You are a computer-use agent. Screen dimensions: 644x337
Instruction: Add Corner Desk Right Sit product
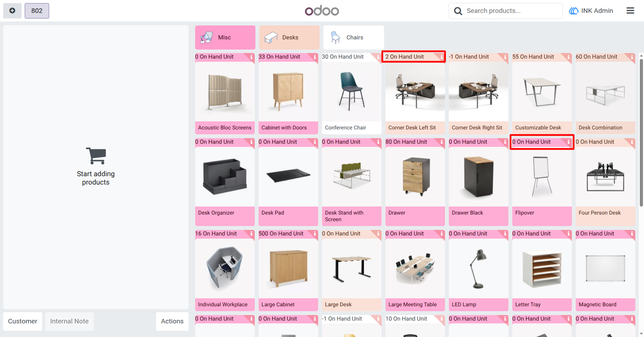point(478,93)
